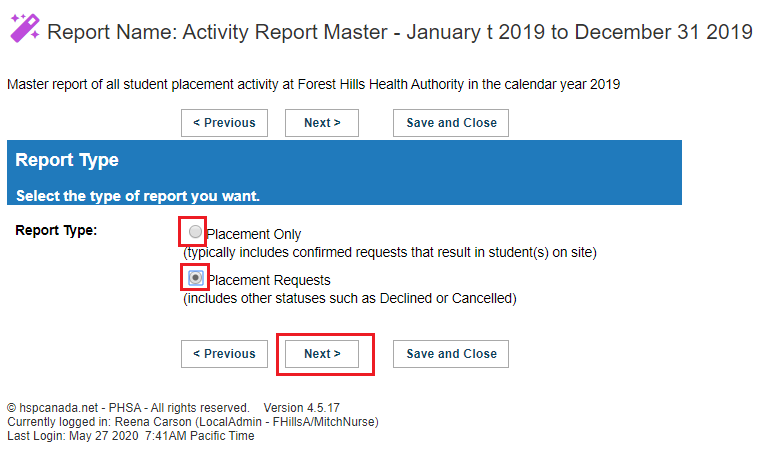Click the bottom Save and Close button
Viewport: 771px width, 452px height.
tap(451, 354)
